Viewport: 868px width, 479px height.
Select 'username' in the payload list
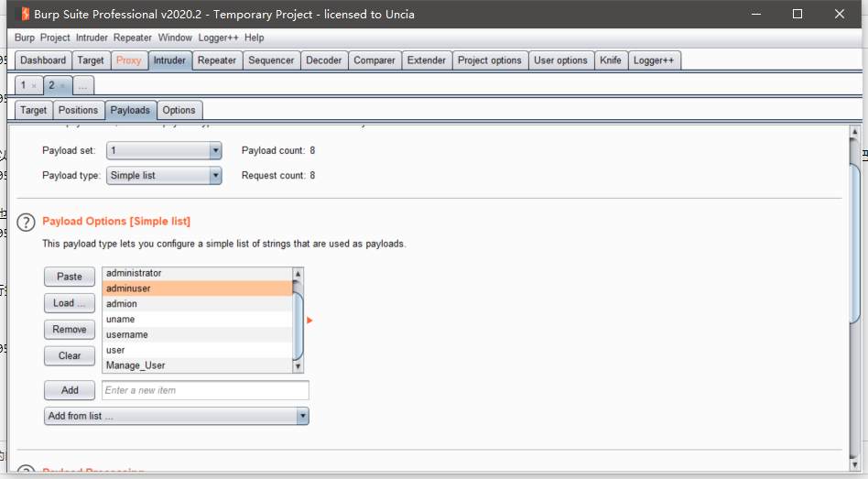coord(198,334)
